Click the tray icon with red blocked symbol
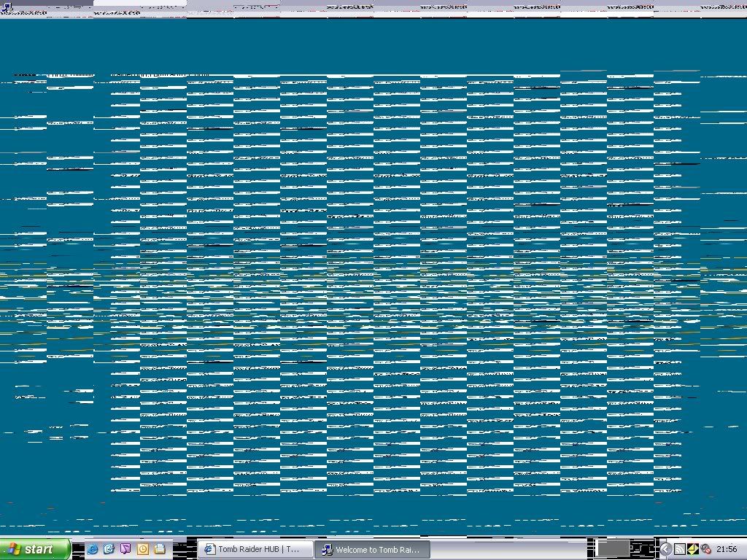The width and height of the screenshot is (747, 560). tap(705, 550)
